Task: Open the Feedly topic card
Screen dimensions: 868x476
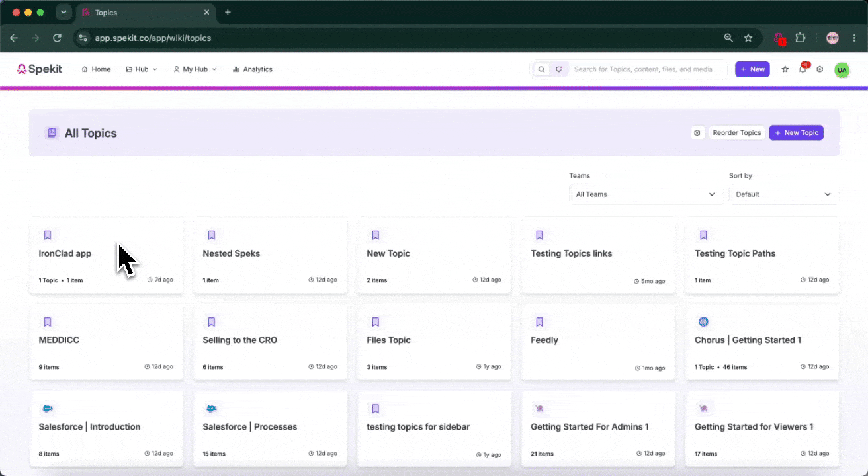Action: click(598, 342)
